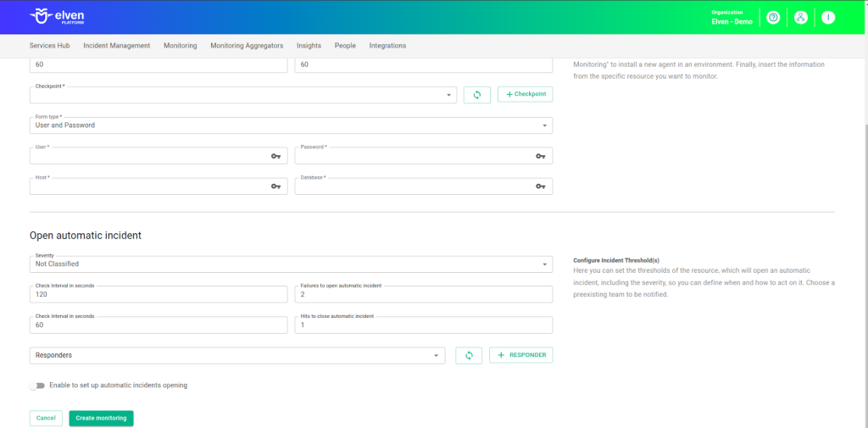Open the help question mark icon

coord(772,17)
